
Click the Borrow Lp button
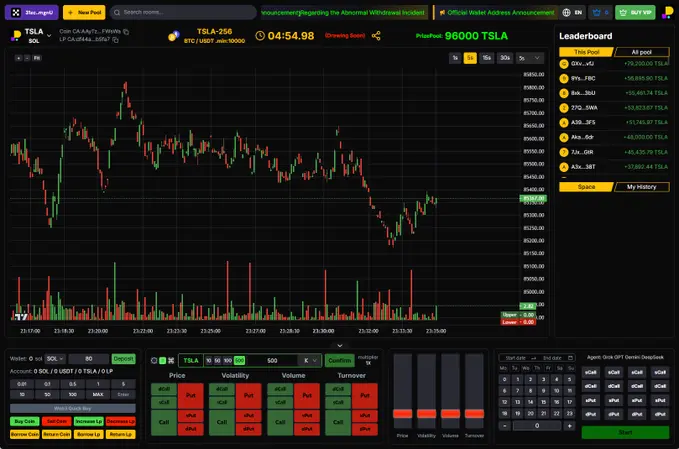click(88, 434)
